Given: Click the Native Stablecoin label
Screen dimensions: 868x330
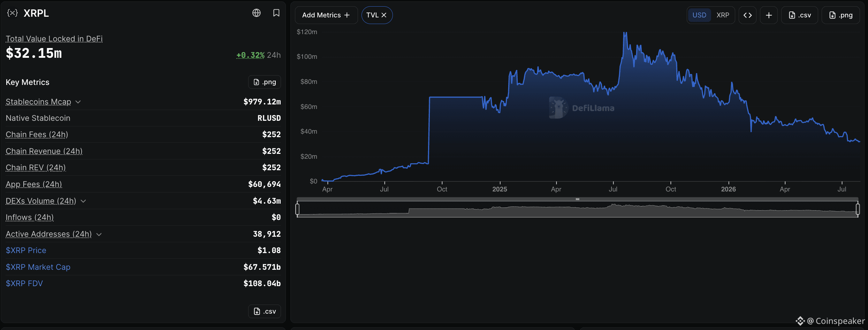Looking at the screenshot, I should tap(38, 118).
